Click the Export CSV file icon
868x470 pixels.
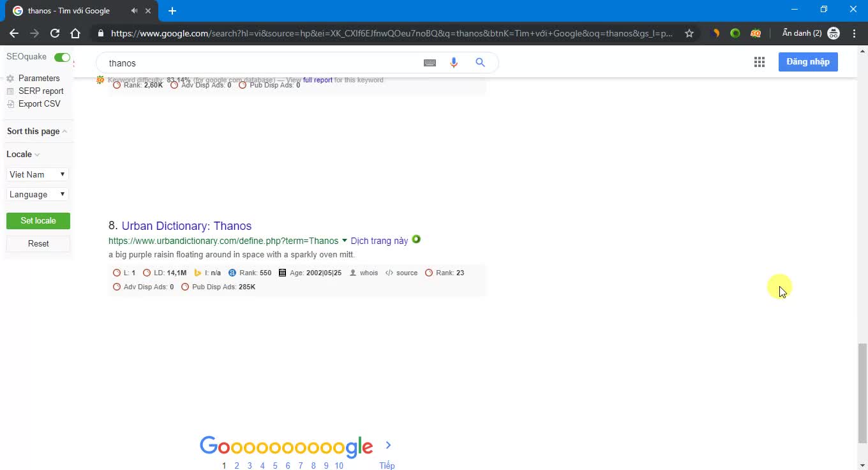[x=10, y=104]
